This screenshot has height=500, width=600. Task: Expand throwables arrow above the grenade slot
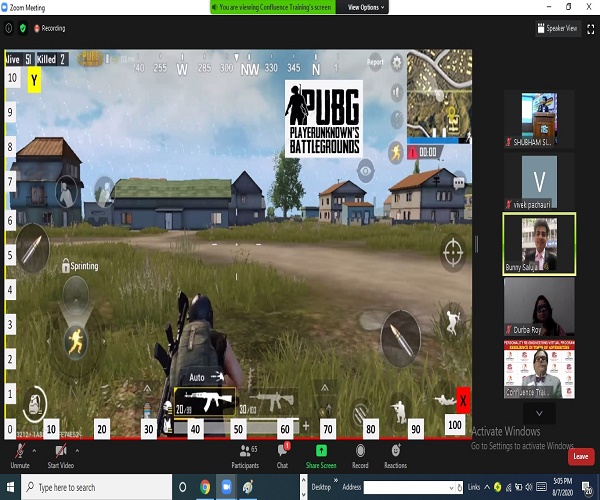324,388
